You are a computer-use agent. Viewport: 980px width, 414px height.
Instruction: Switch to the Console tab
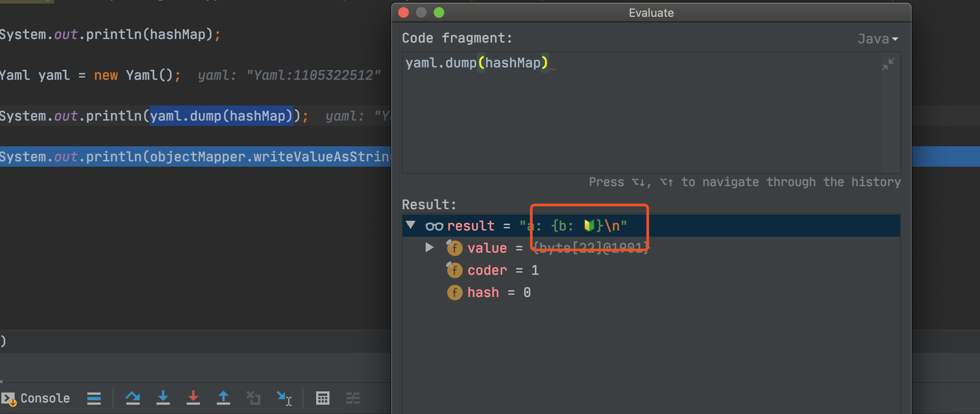point(44,398)
